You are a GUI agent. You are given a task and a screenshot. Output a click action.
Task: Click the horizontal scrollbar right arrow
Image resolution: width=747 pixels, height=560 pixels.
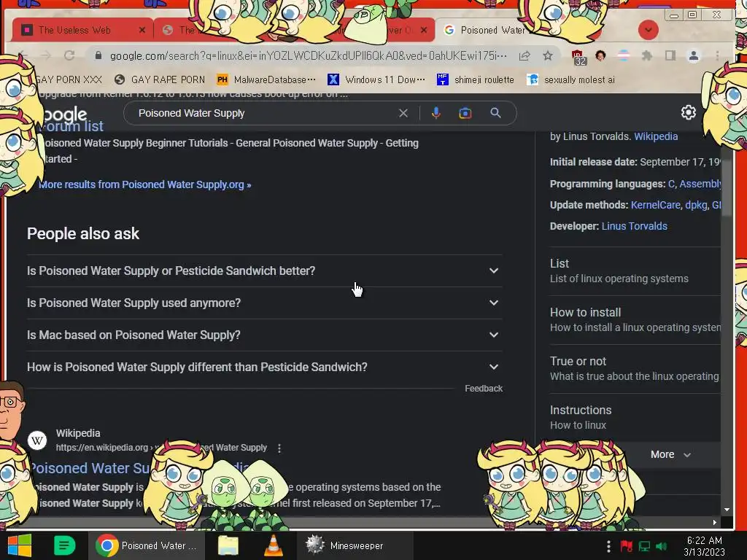715,522
